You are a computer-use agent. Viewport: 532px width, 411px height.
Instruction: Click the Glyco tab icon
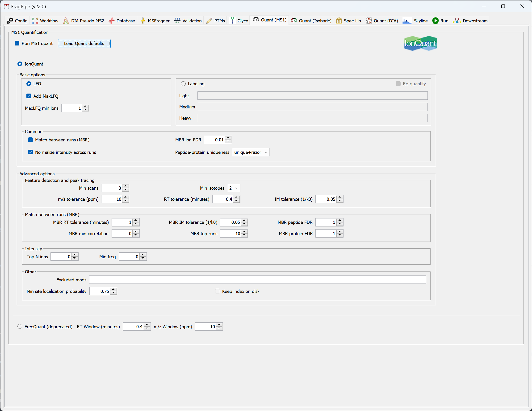[233, 21]
